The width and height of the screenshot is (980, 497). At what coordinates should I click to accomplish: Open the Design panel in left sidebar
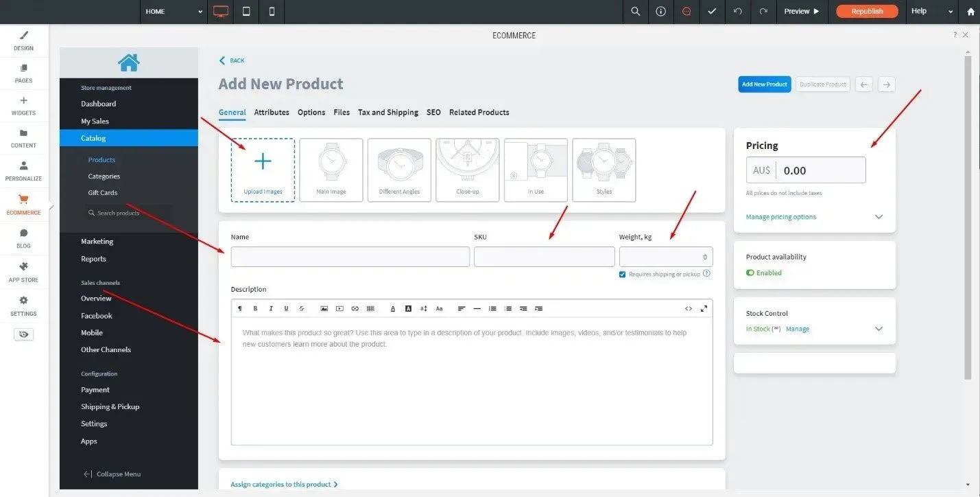(x=24, y=41)
